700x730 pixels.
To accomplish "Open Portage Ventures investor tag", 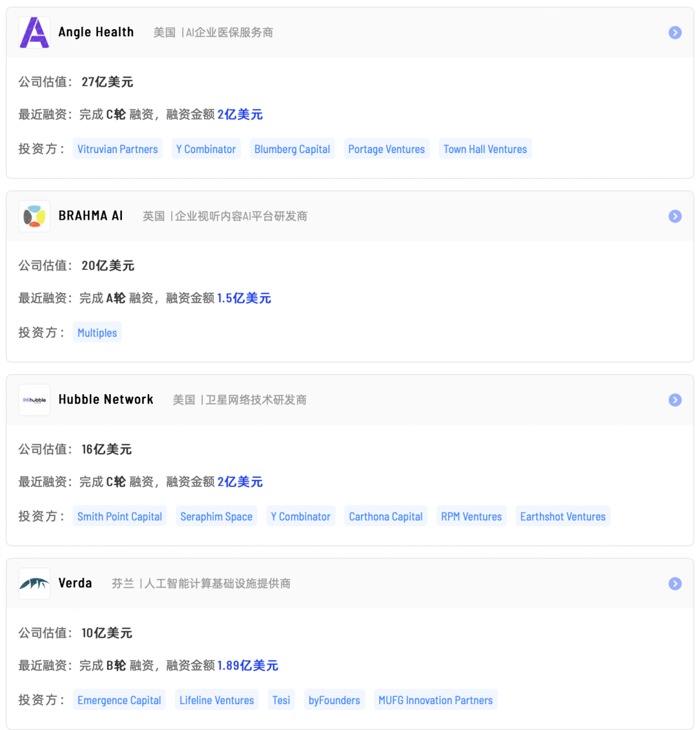I will coord(387,149).
